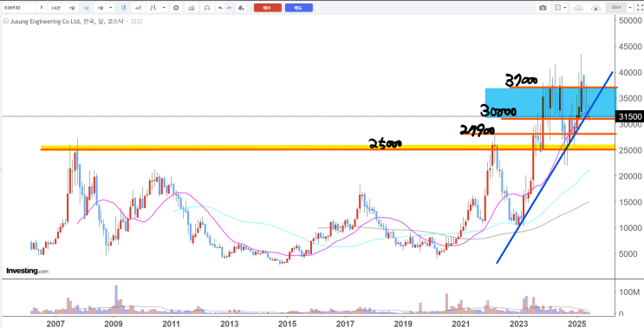This screenshot has height=328, width=644.
Task: Click the 2019 time axis label
Action: point(404,323)
